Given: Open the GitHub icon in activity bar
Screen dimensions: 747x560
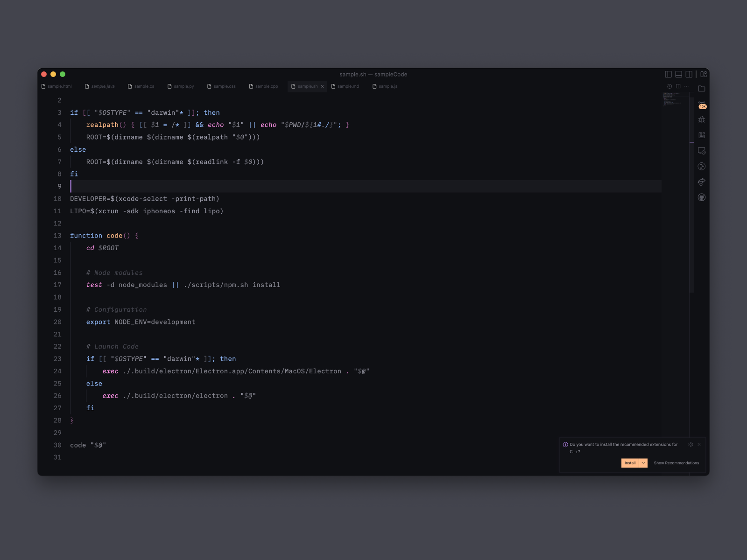Looking at the screenshot, I should [701, 197].
